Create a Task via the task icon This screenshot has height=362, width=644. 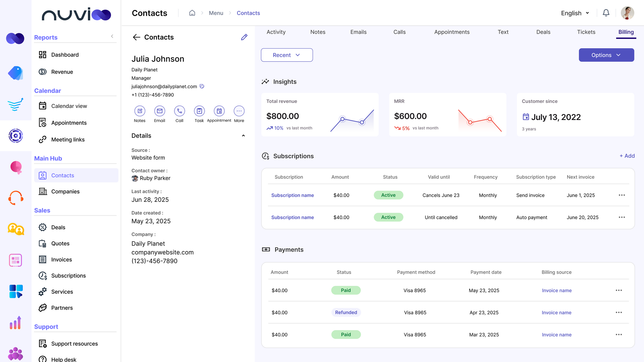point(199,111)
